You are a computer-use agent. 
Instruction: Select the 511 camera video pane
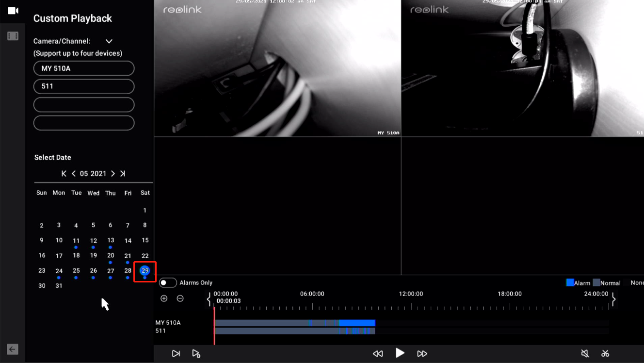[x=523, y=68]
